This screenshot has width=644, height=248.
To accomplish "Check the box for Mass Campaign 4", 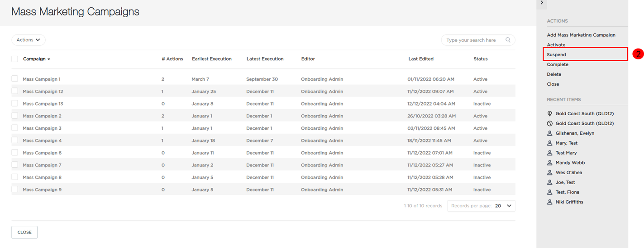I will click(x=15, y=140).
